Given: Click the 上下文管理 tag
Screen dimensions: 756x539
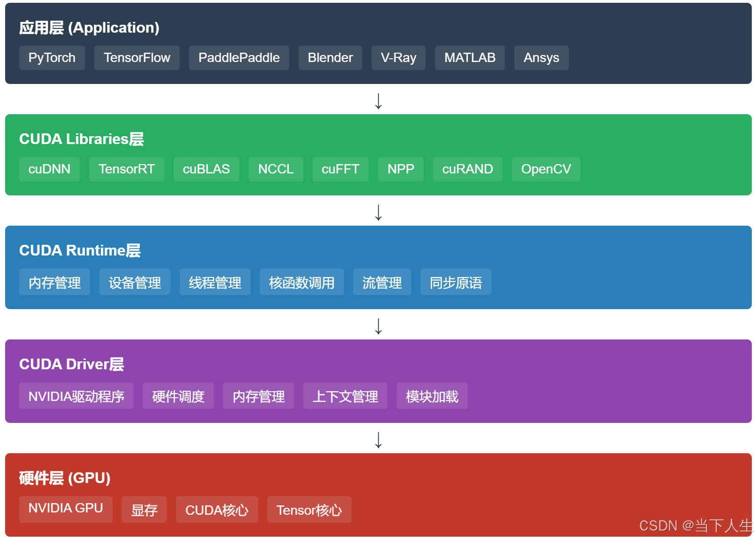Looking at the screenshot, I should [x=345, y=396].
